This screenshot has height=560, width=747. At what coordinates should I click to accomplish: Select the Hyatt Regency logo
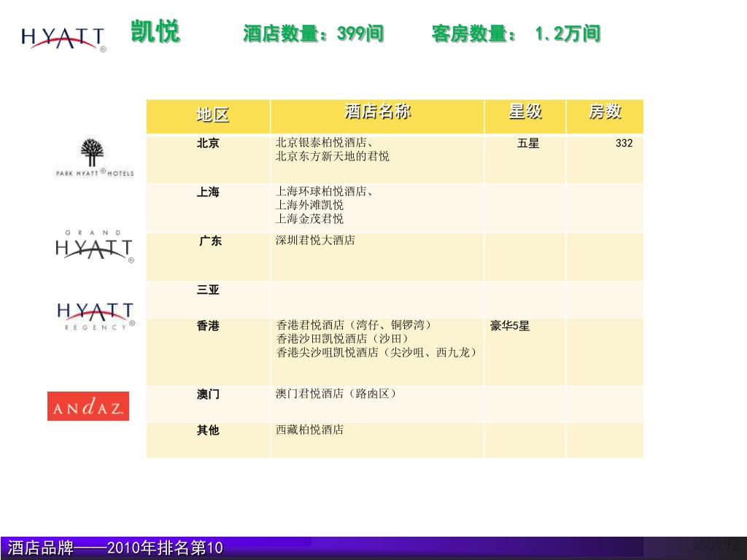[x=96, y=316]
